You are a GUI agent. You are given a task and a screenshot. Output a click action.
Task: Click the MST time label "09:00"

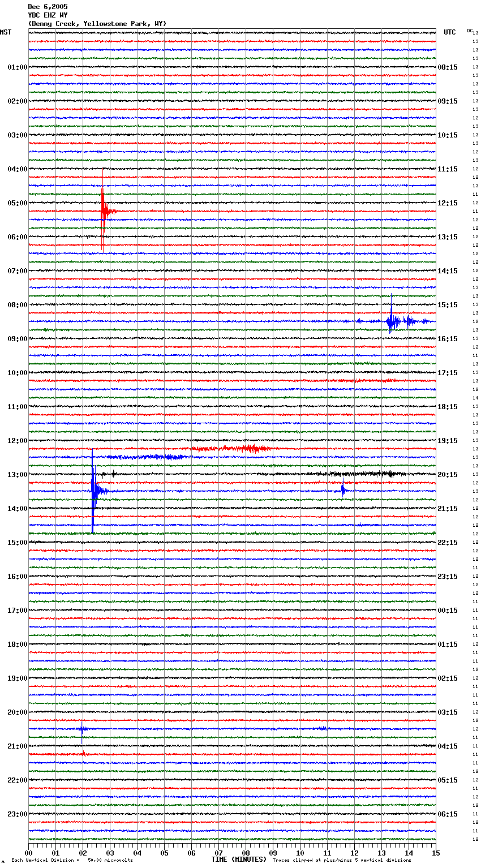point(18,339)
